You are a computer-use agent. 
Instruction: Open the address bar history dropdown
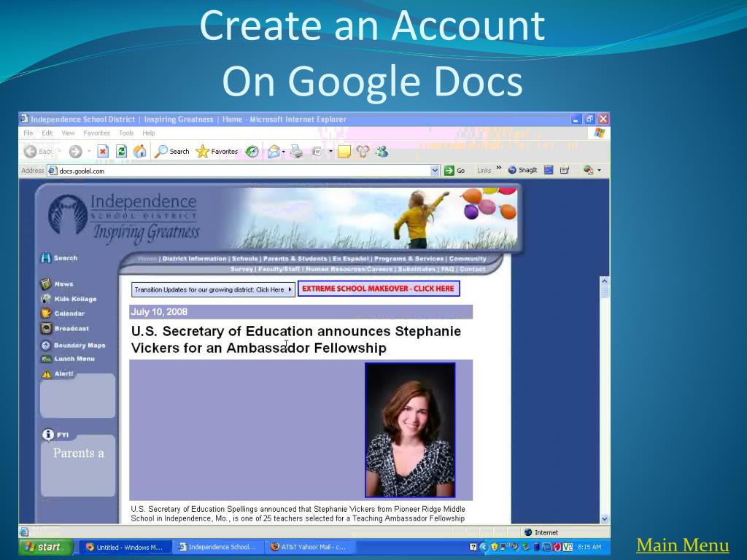pyautogui.click(x=435, y=171)
